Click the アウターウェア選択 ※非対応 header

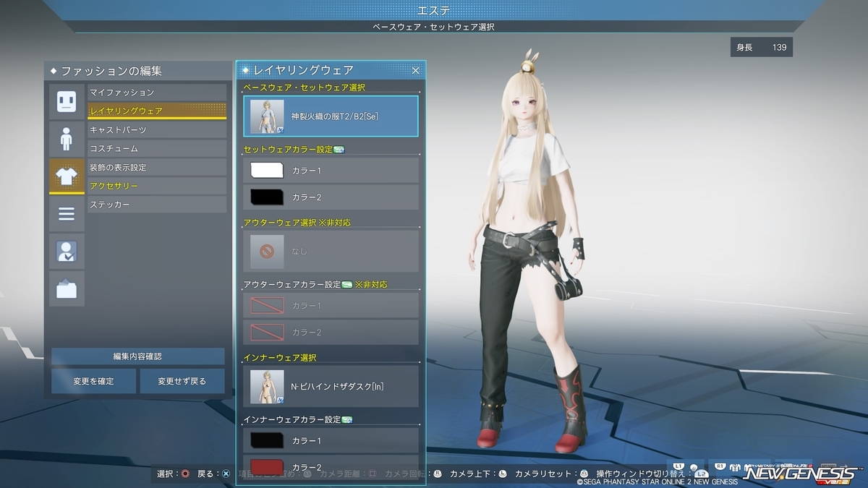(297, 223)
